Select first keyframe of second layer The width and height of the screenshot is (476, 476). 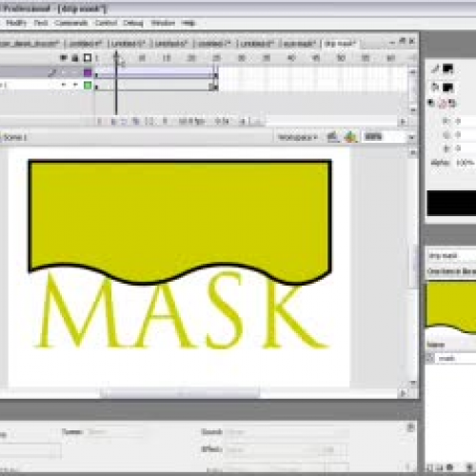click(x=96, y=86)
